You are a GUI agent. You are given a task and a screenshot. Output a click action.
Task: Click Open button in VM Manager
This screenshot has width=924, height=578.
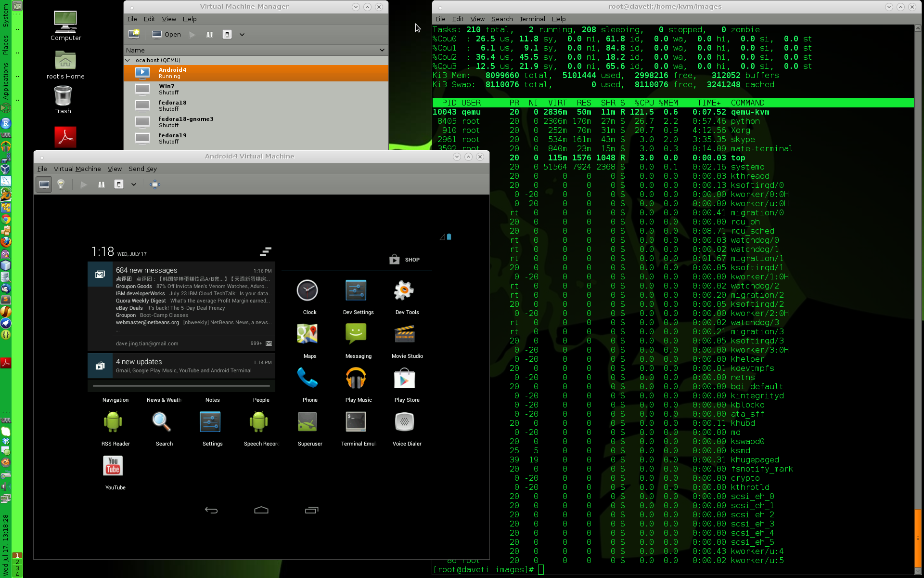167,34
